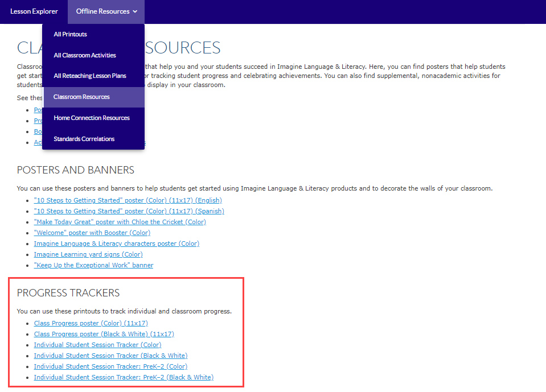The height and width of the screenshot is (392, 546).
Task: Select All Printouts from the menu
Action: point(71,34)
